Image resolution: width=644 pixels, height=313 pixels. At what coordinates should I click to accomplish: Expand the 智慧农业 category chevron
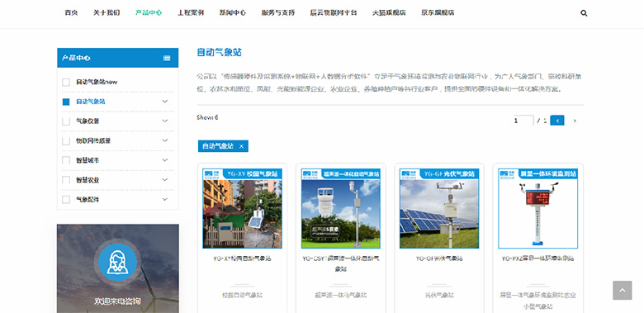[x=165, y=179]
